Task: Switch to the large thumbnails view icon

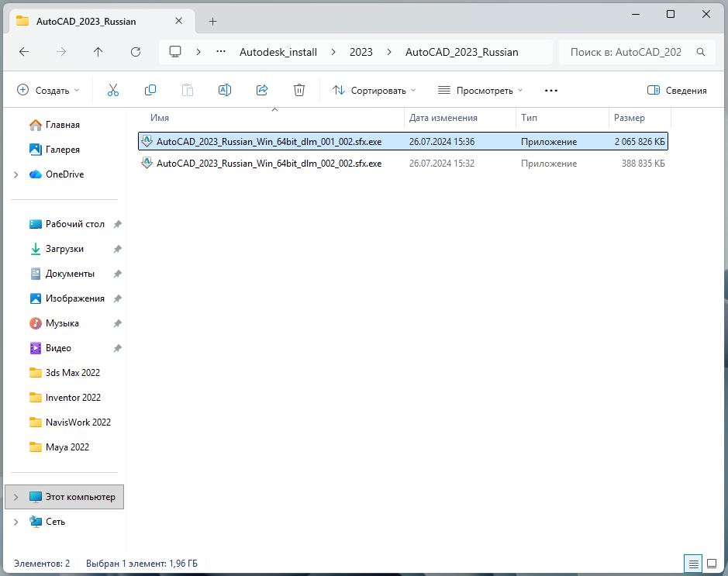Action: (712, 564)
